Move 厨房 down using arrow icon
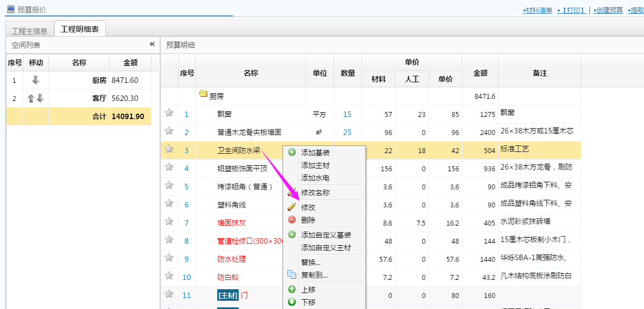This screenshot has height=309, width=644. (36, 80)
